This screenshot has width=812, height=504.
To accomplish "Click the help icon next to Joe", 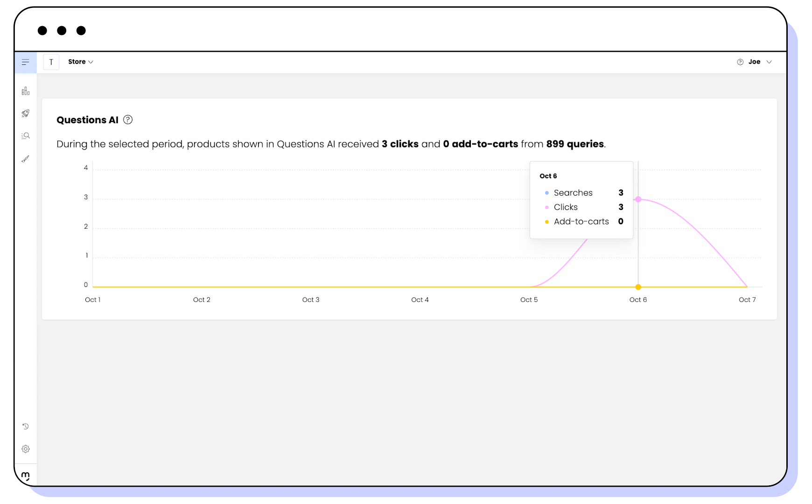I will tap(740, 62).
